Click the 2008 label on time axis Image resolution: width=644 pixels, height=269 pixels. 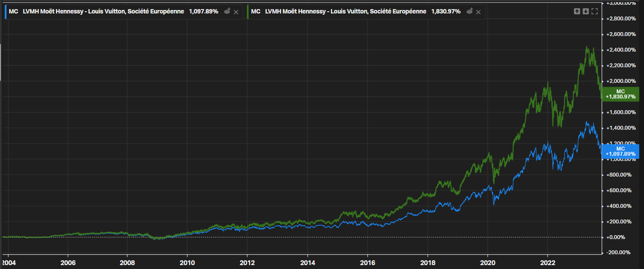(x=127, y=262)
